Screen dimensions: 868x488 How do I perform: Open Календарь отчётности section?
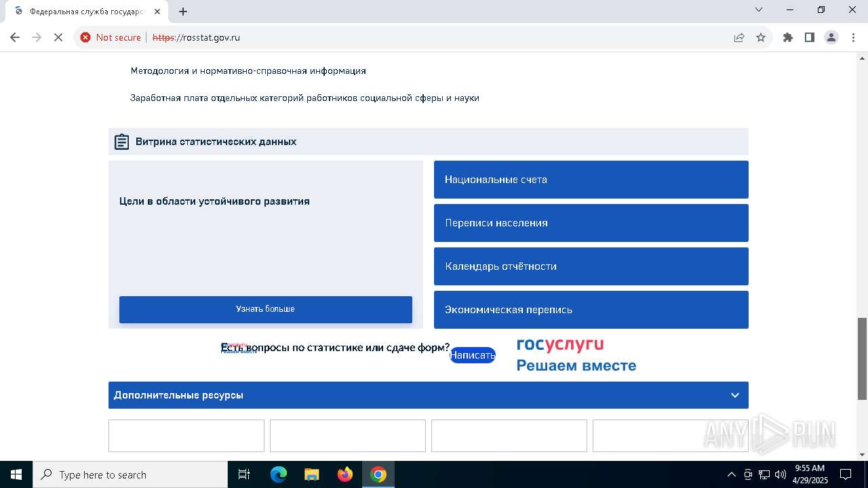(x=591, y=266)
